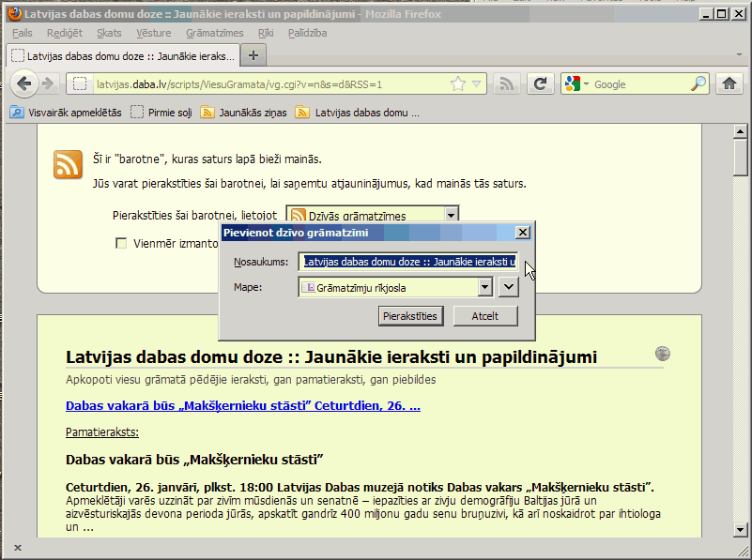Open the Mape folder combo box

coord(395,287)
